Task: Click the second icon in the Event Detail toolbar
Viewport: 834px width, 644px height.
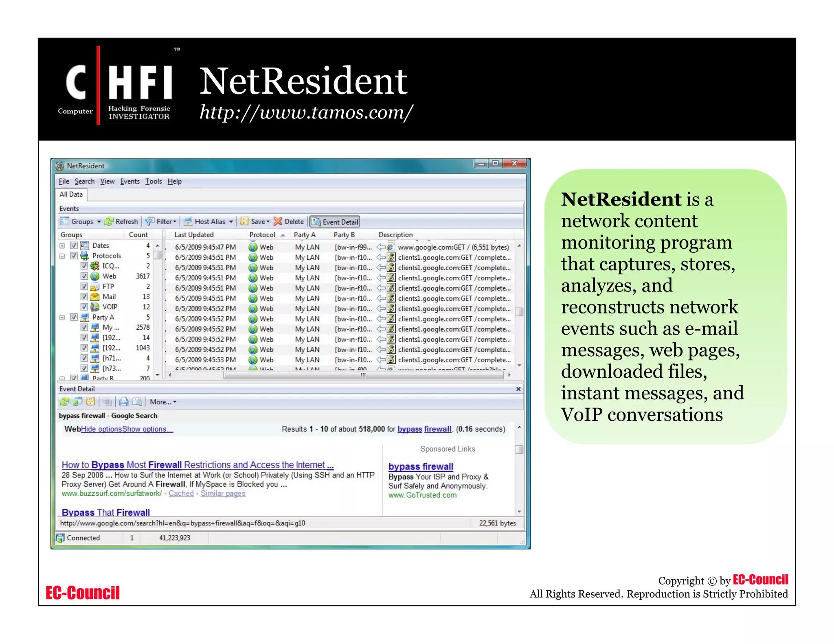Action: 78,402
